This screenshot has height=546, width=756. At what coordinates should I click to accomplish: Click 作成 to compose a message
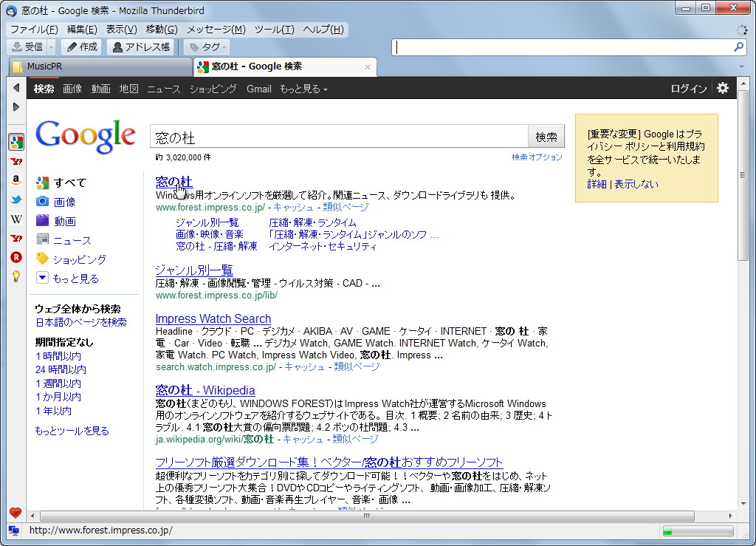tap(82, 47)
